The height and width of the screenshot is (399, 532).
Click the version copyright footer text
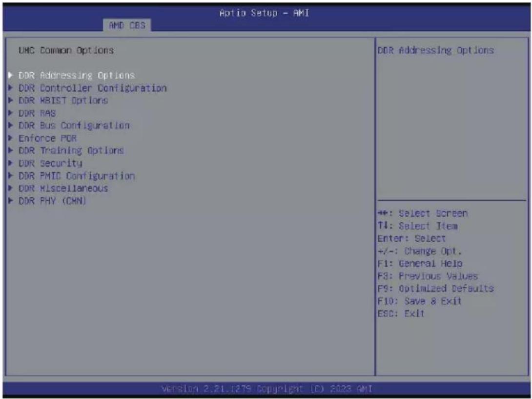click(266, 389)
